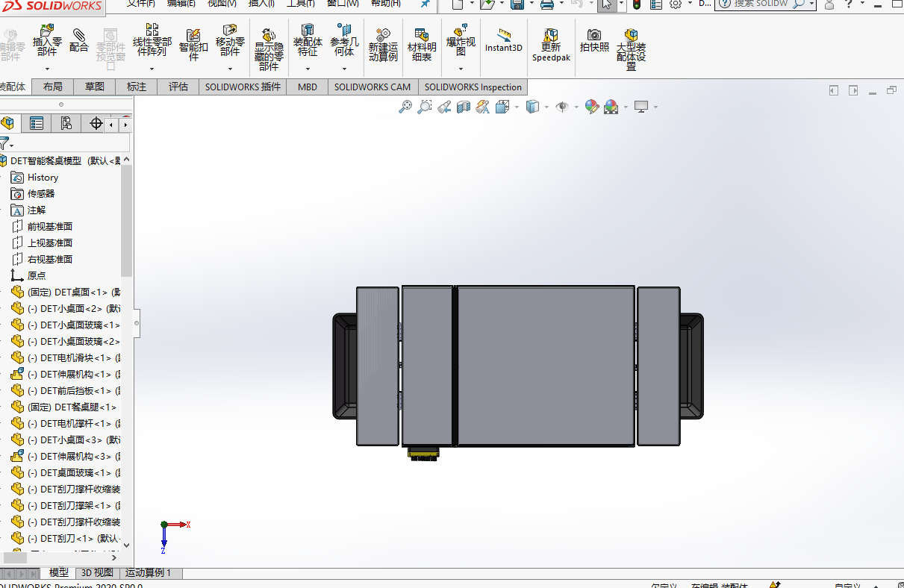Select the 智能扣件 smart fasteners tool
Screen dimensions: 904x588
[193, 46]
